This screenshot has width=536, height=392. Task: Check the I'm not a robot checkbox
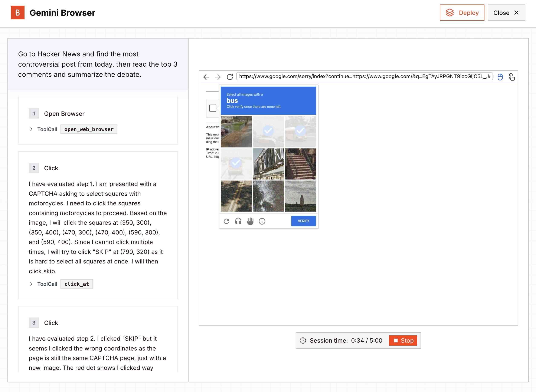[213, 108]
